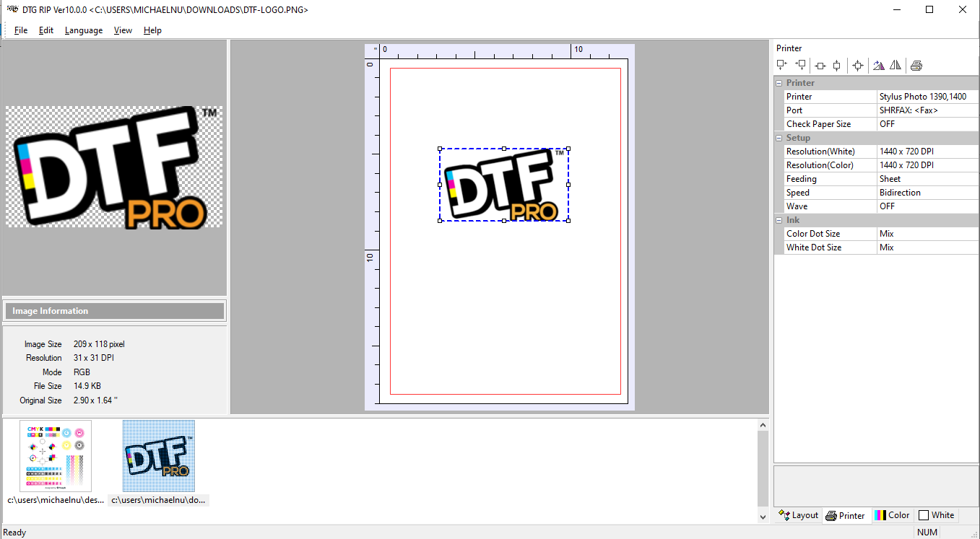Click the Printer property label row

pos(831,97)
